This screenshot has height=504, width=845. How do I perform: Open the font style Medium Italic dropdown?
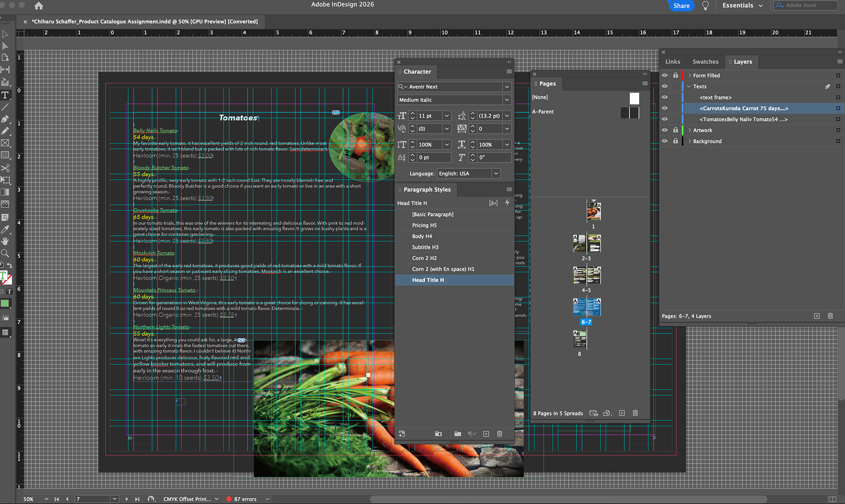pyautogui.click(x=507, y=100)
